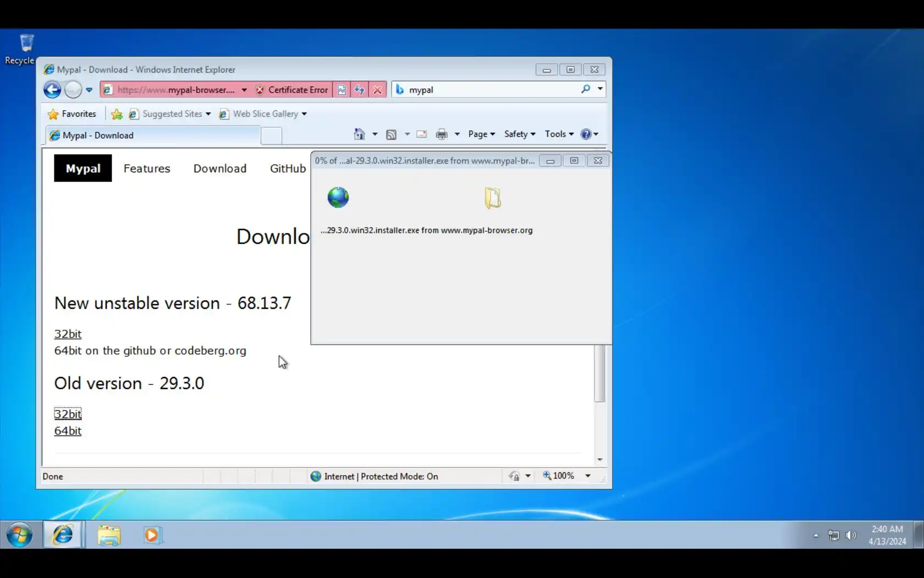Open Suggested Sites on favorites bar
924x578 pixels.
tap(166, 114)
